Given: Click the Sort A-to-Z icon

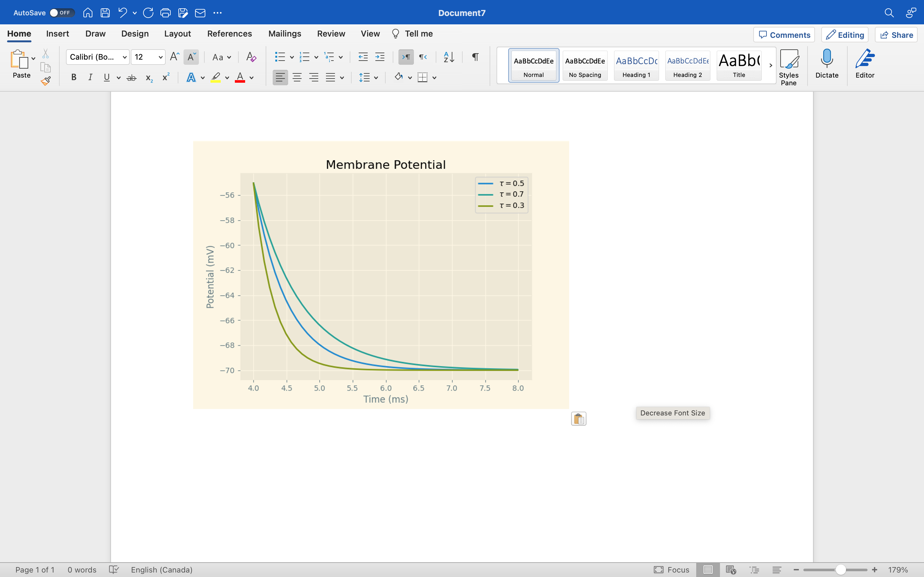Looking at the screenshot, I should 449,57.
